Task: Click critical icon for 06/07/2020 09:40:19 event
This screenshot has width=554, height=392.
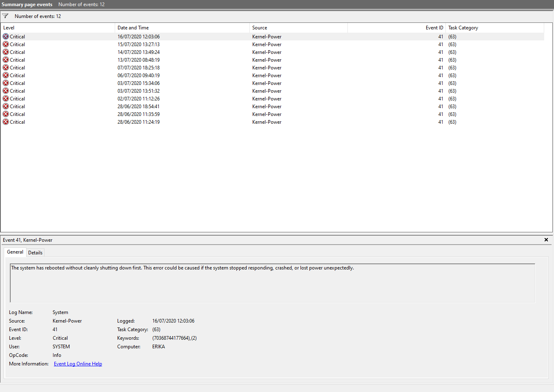Action: pyautogui.click(x=6, y=76)
